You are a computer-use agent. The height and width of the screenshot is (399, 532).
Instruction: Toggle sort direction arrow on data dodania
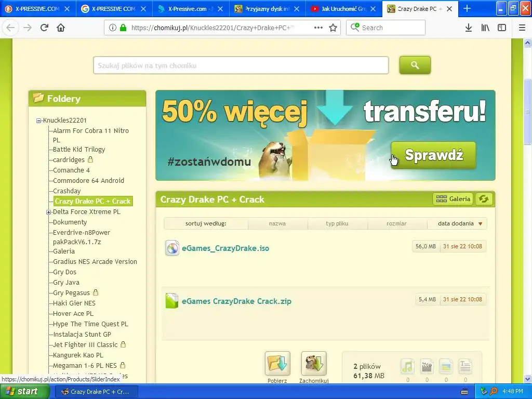tap(480, 223)
